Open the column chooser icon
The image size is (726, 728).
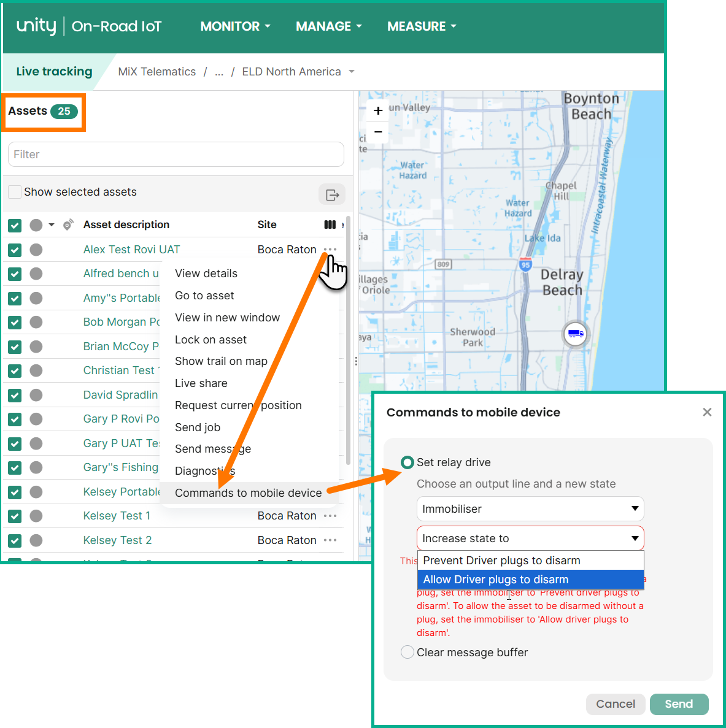point(330,225)
